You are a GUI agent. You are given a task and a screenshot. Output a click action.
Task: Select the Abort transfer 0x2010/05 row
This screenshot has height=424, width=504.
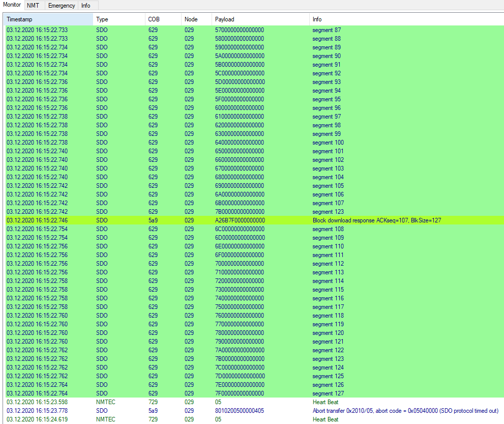(x=203, y=410)
